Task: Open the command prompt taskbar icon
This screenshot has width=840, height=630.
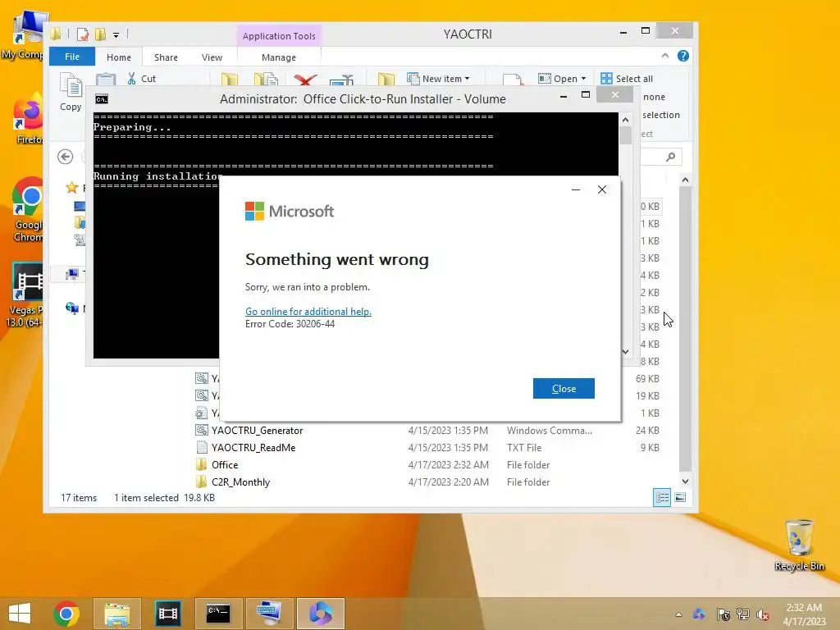Action: coord(218,614)
